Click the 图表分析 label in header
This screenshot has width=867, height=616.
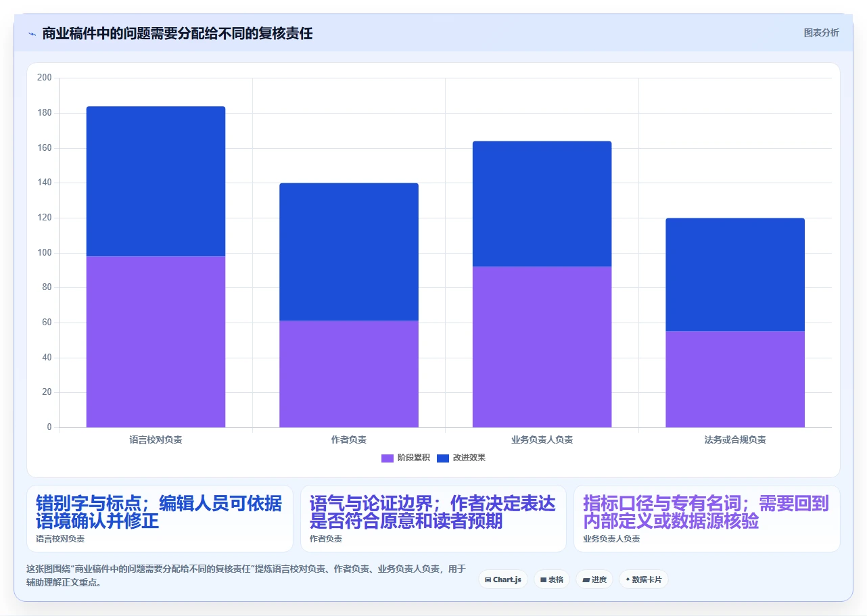coord(821,32)
